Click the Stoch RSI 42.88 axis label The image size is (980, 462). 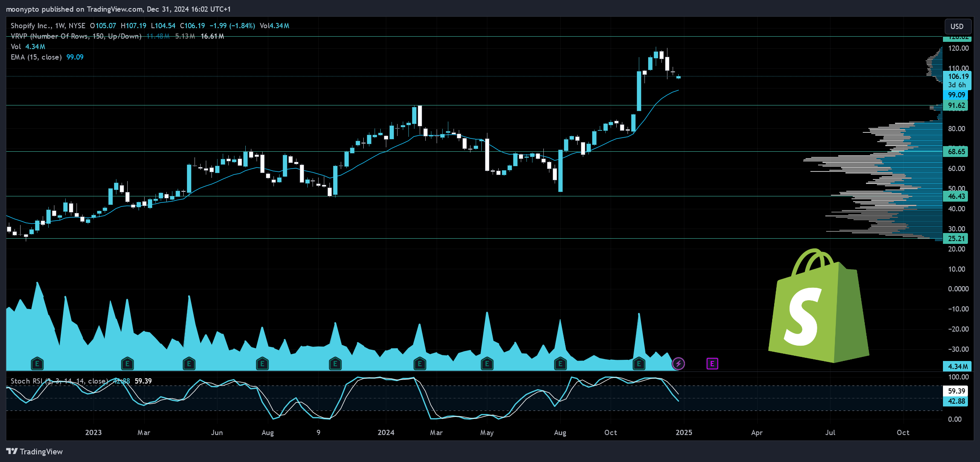coord(956,401)
